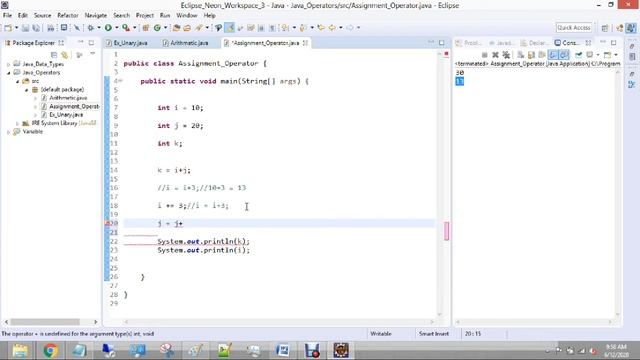Viewport: 640px width, 360px height.
Task: Expand the JRE System Library node
Action: [17, 123]
